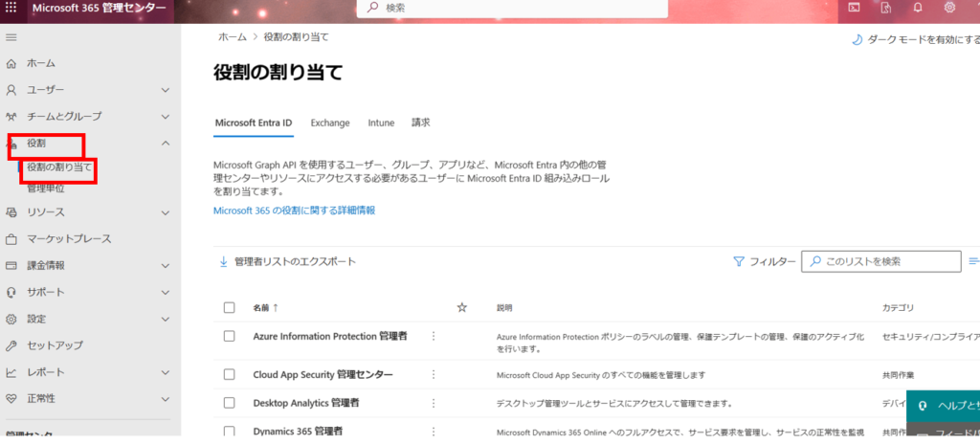Image resolution: width=980 pixels, height=444 pixels.
Task: Select the Microsoft Entra ID tab
Action: [253, 123]
